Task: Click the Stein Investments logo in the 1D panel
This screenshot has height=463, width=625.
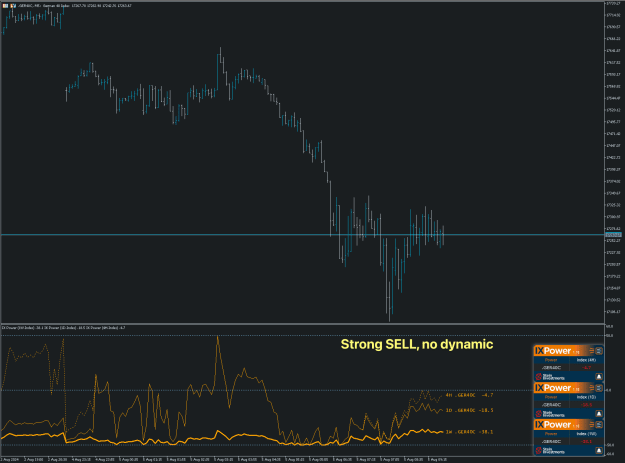Action: [x=550, y=414]
